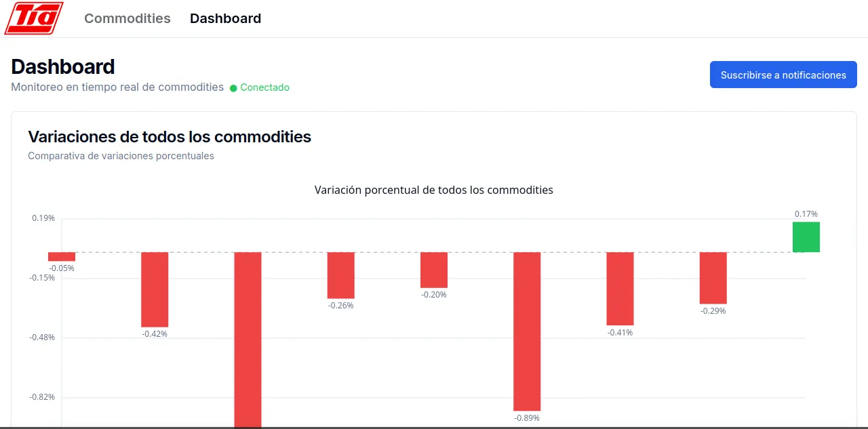Click the red bar labeled -0.26%
This screenshot has width=868, height=429.
(341, 275)
